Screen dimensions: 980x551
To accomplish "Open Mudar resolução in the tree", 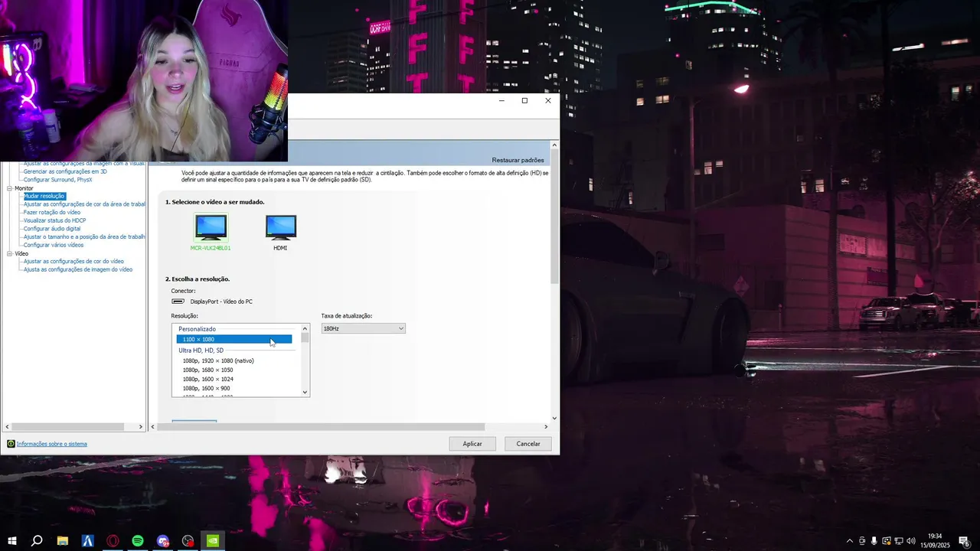I will [44, 196].
